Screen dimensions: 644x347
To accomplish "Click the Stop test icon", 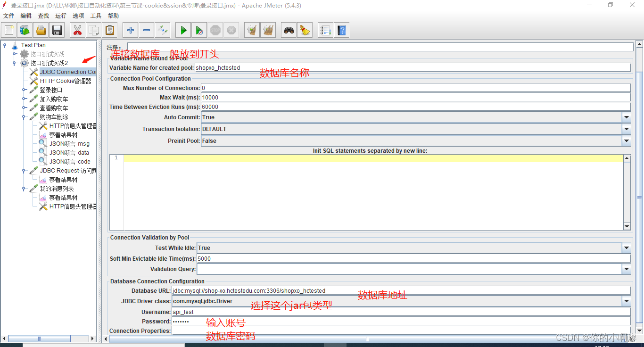I will point(215,31).
